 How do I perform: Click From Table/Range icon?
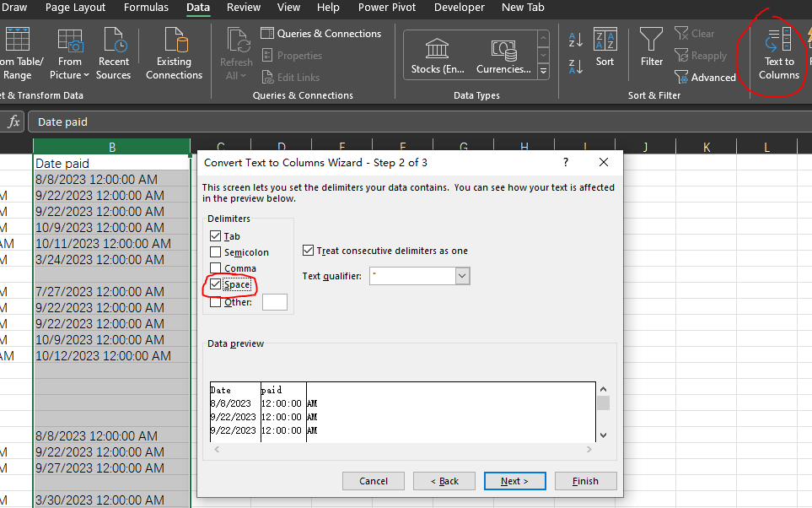(x=17, y=40)
